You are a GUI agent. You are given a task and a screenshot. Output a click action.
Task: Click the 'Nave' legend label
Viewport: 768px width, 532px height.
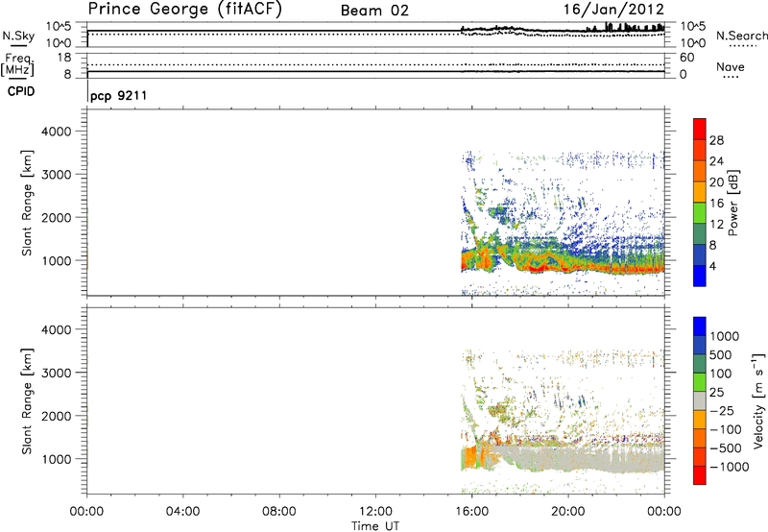pos(731,66)
